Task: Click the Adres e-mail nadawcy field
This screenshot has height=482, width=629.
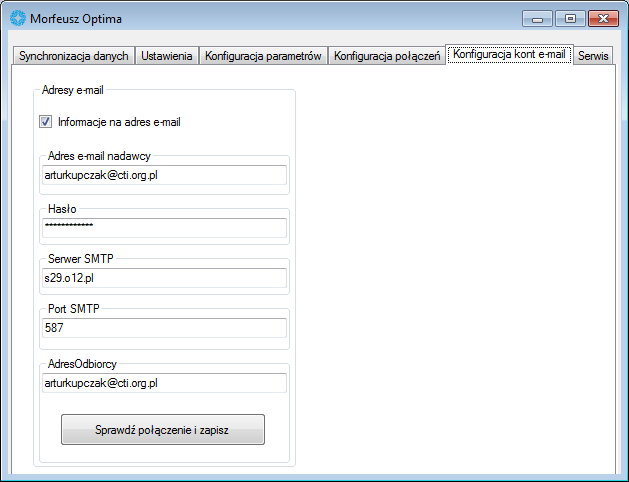Action: pos(164,175)
